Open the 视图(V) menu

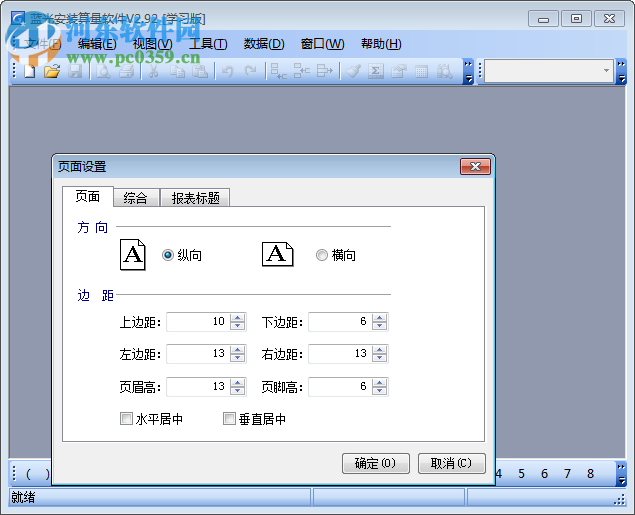[153, 44]
